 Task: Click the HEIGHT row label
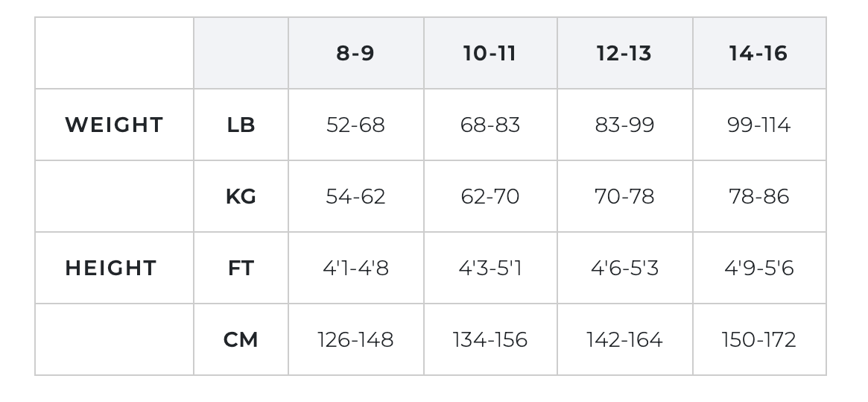pyautogui.click(x=111, y=268)
